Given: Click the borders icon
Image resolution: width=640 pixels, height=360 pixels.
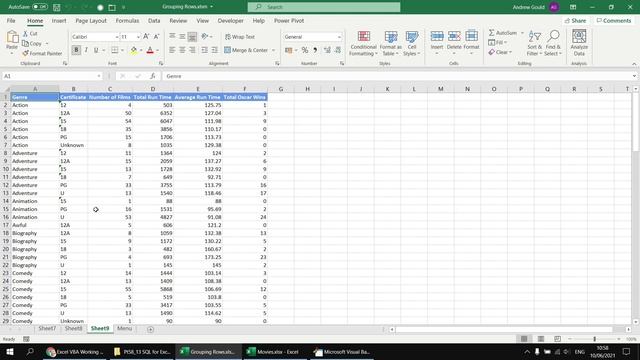Looking at the screenshot, I should coord(115,50).
